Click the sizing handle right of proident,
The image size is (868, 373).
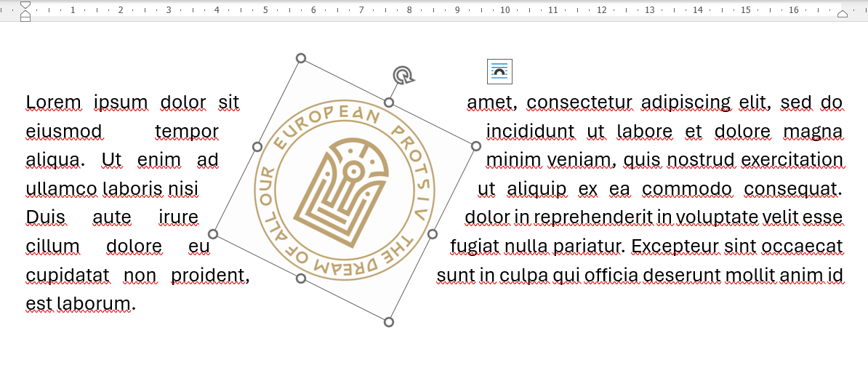pos(300,278)
